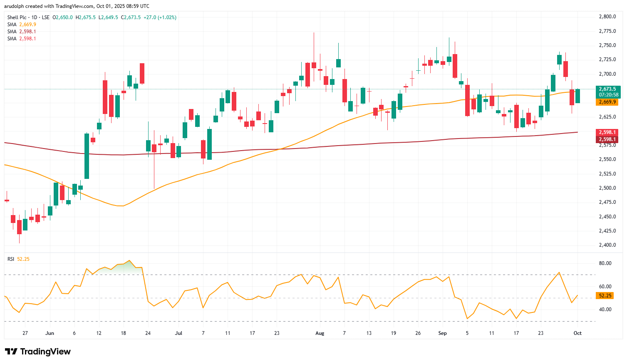Click the orange RSI 52.25 value tag
The width and height of the screenshot is (627, 364).
coord(605,296)
